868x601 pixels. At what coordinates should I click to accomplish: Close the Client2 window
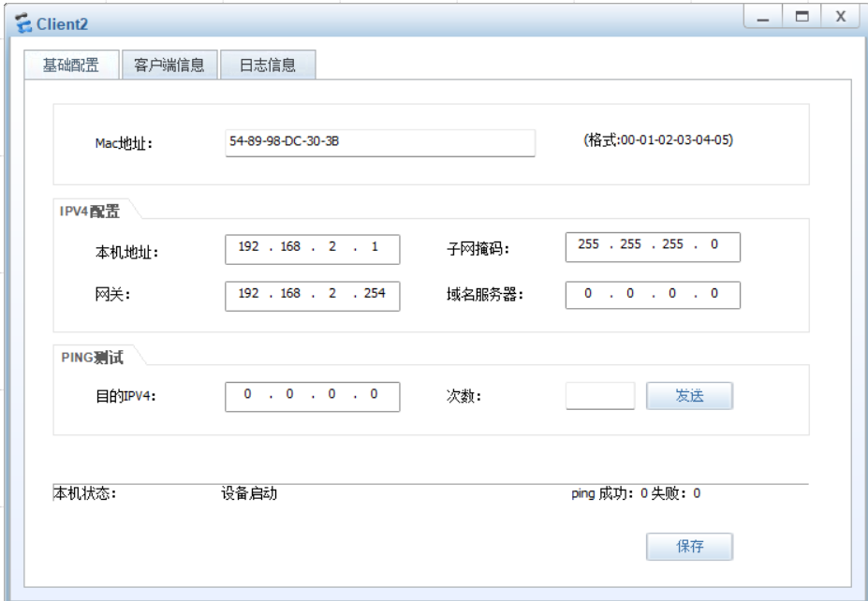click(840, 17)
